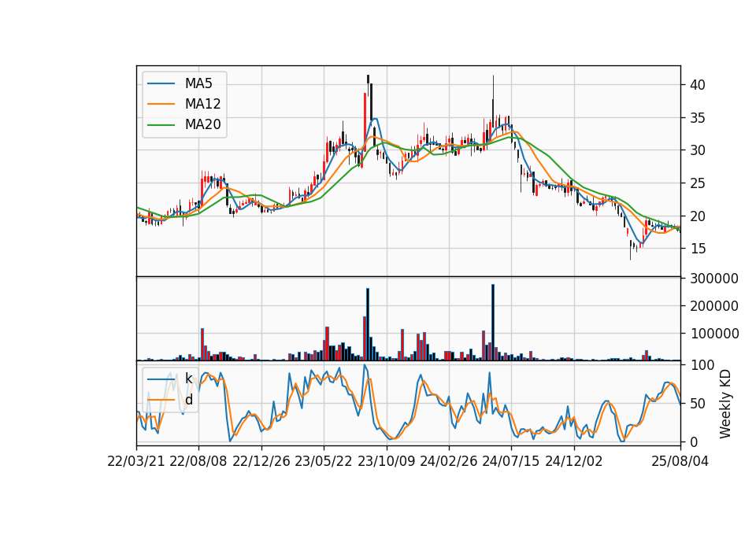Click the price axis value 15

coord(698,249)
